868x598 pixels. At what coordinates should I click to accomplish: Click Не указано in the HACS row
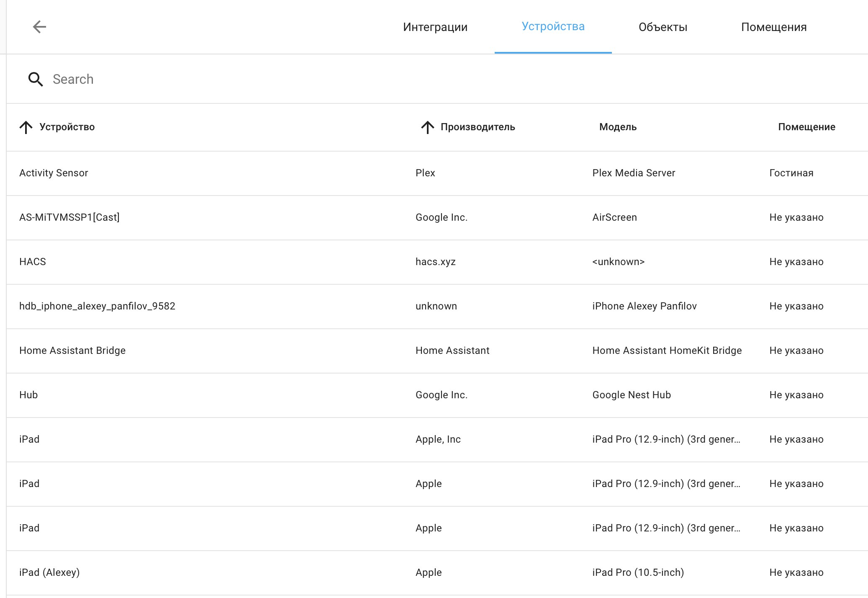796,262
